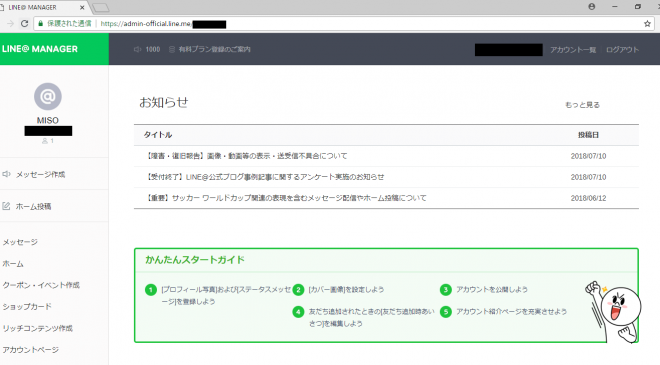Click step 4 green circle

pos(298,312)
